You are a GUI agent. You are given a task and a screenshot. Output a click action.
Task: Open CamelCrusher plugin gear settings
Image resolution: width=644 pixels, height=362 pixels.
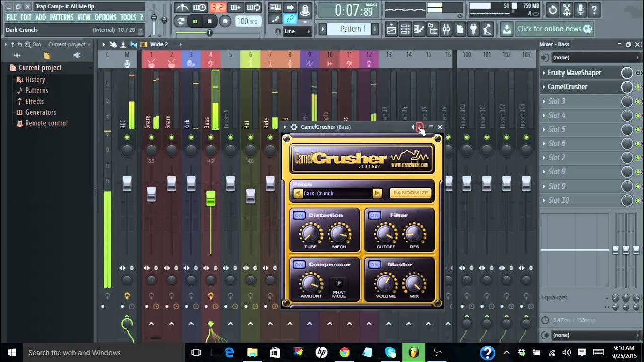tap(294, 127)
